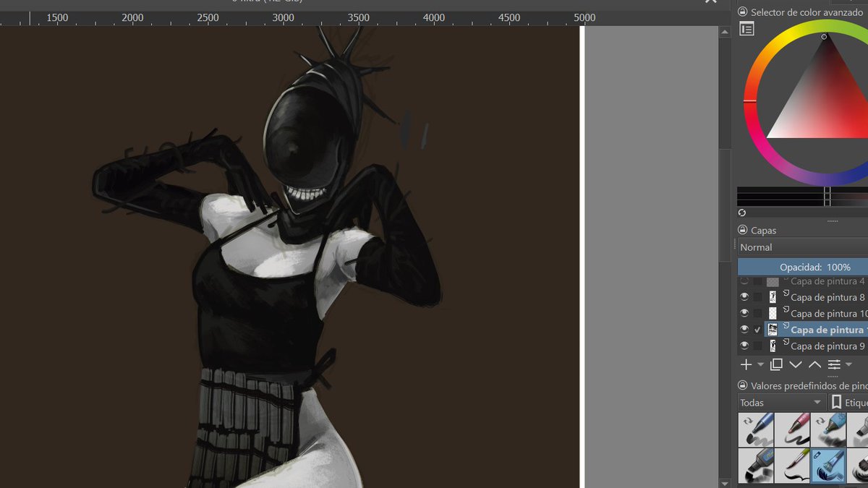868x488 pixels.
Task: Duplicate the selected layer using the duplicate icon
Action: point(776,364)
